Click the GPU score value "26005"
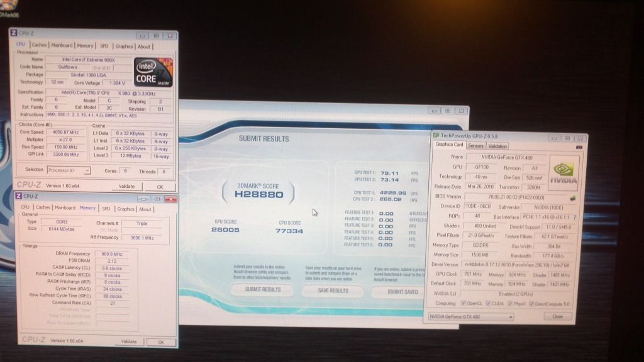This screenshot has height=362, width=644. pyautogui.click(x=225, y=230)
